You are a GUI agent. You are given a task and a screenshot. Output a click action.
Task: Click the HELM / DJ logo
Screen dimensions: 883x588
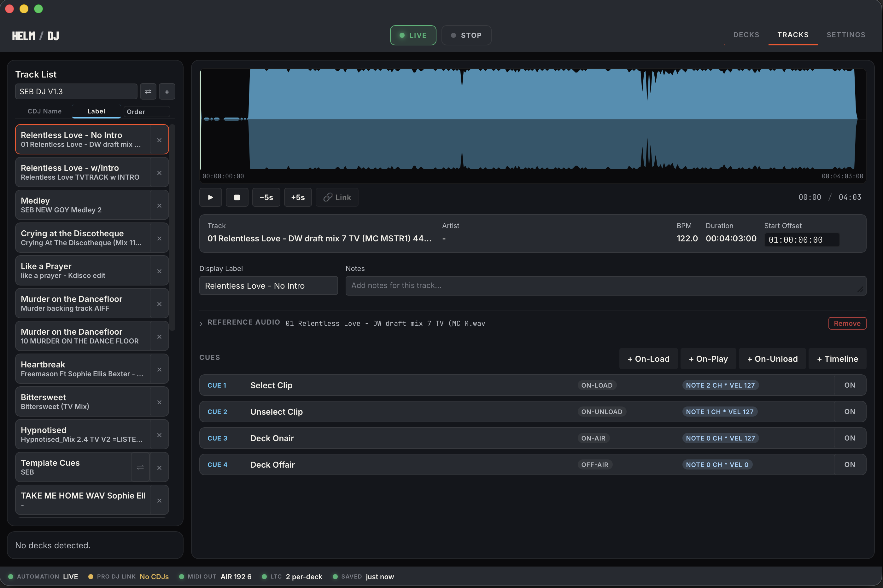[35, 36]
